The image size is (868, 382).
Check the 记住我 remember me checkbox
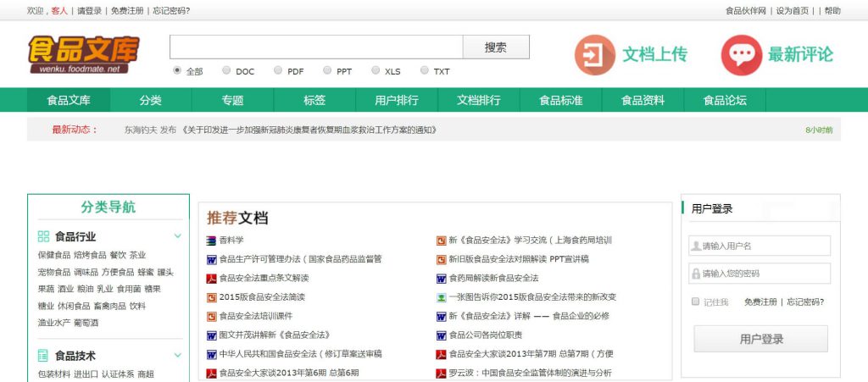click(695, 302)
